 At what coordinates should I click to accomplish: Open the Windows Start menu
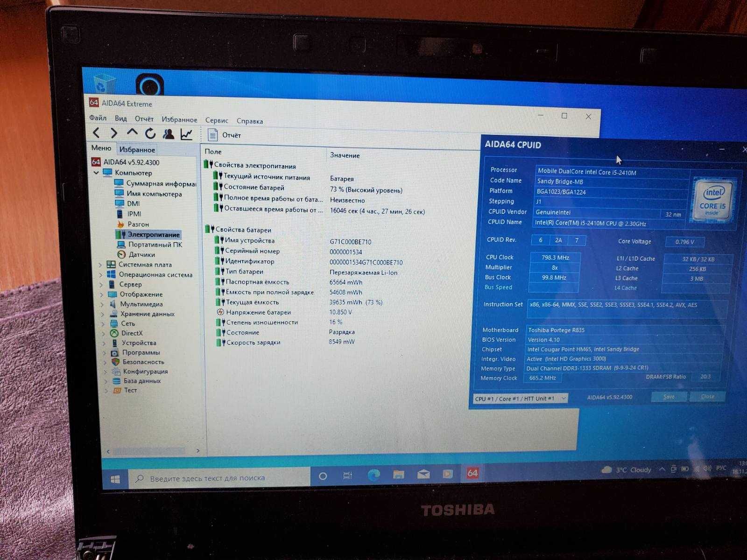[x=115, y=479]
